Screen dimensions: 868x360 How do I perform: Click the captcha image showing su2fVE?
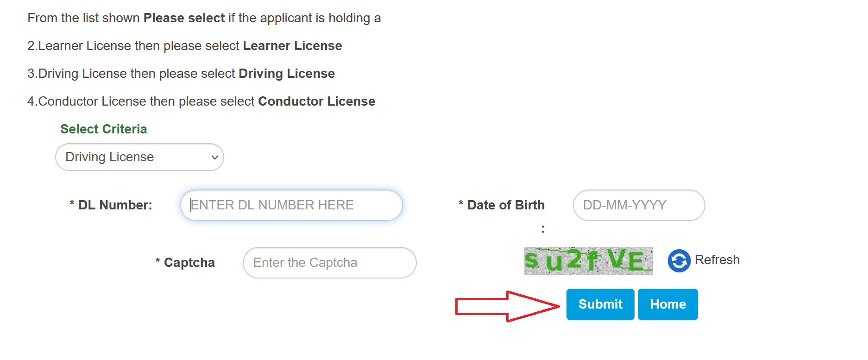click(x=587, y=260)
